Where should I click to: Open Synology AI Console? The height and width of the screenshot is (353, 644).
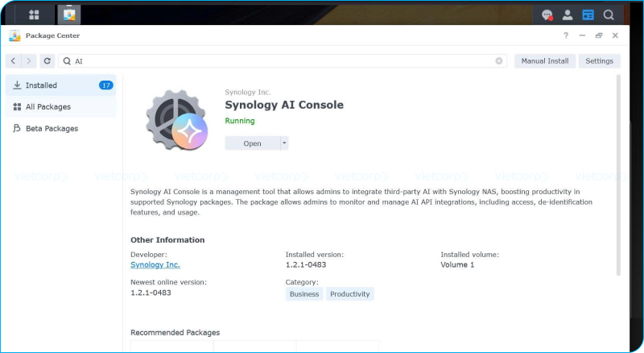click(x=252, y=143)
